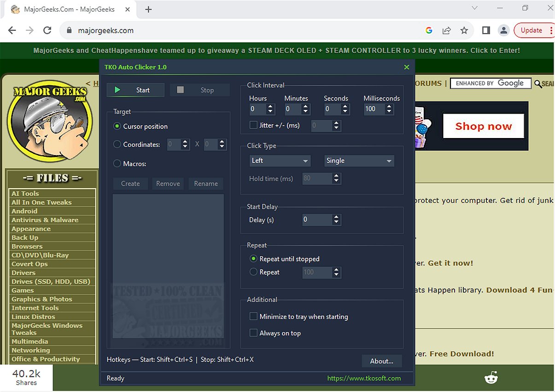Open the About... dialog
The height and width of the screenshot is (392, 555).
point(382,361)
